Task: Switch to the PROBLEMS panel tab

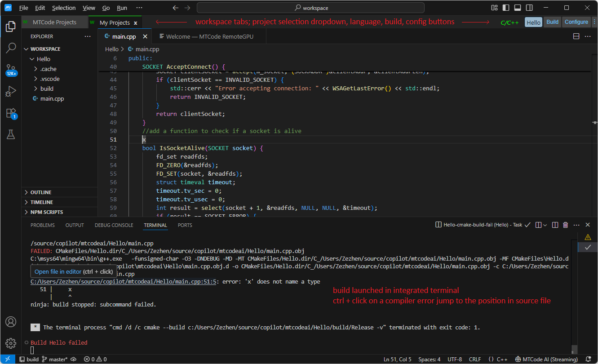Action: pos(43,225)
